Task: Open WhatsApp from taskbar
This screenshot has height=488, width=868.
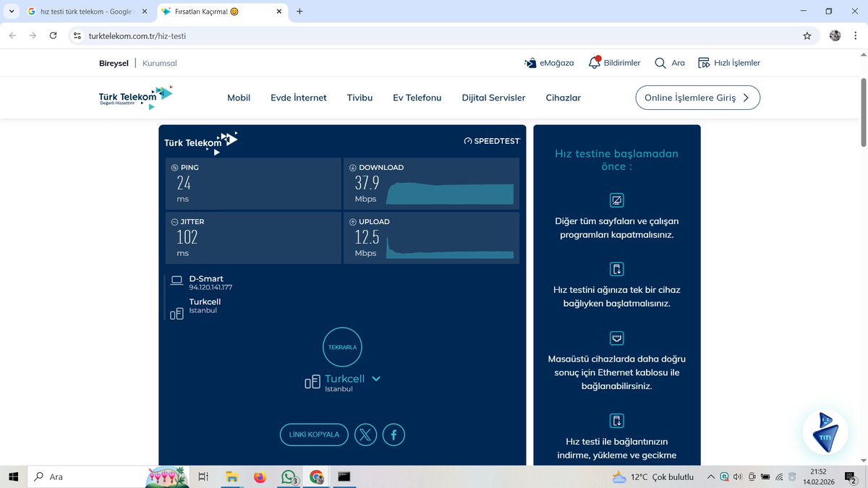Action: [x=289, y=476]
